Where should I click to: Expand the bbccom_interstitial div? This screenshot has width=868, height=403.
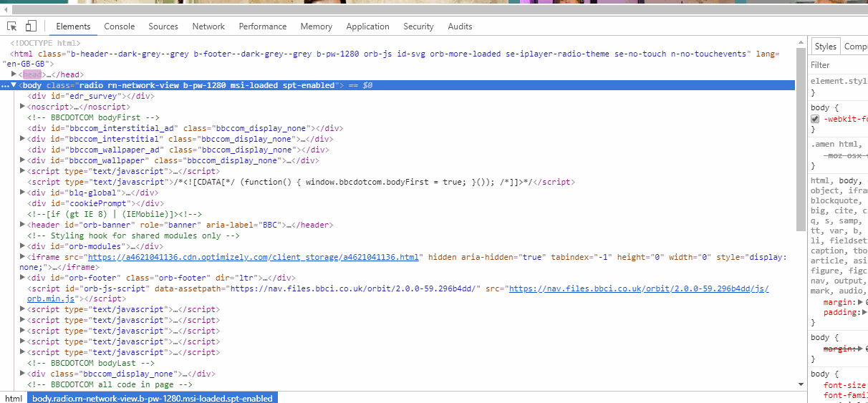pos(23,139)
